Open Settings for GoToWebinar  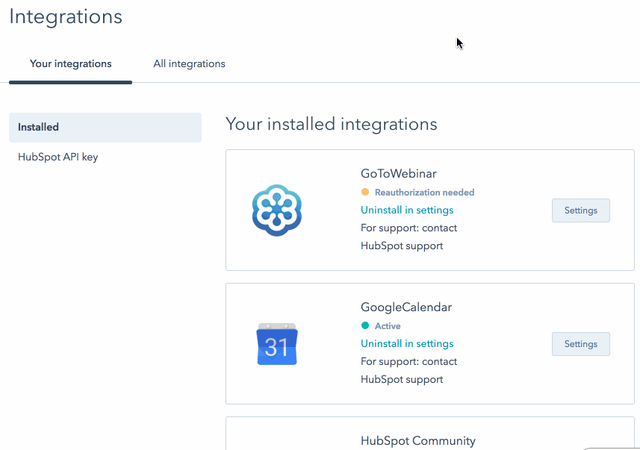[x=581, y=210]
